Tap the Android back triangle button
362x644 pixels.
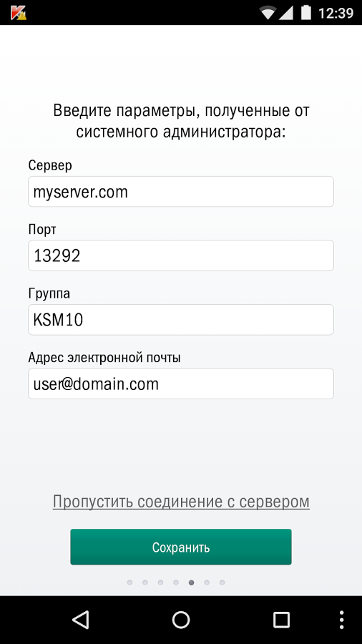pyautogui.click(x=80, y=620)
